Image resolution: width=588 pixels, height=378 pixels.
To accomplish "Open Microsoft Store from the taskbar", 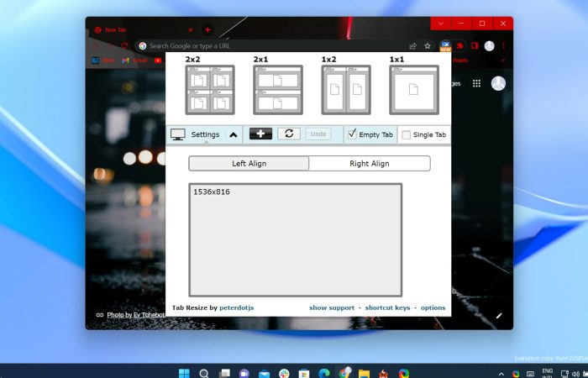I will tap(304, 374).
